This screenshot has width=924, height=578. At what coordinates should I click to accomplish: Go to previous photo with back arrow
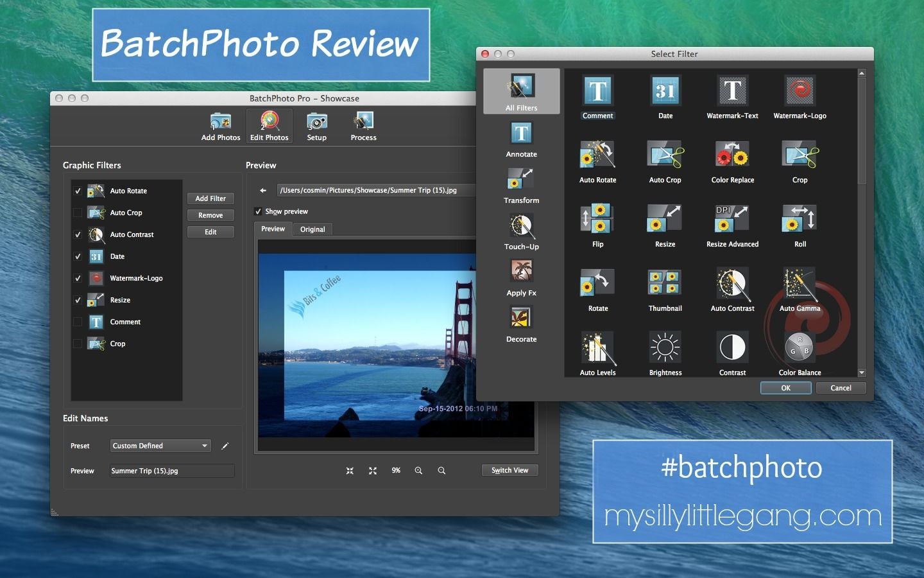(x=262, y=190)
